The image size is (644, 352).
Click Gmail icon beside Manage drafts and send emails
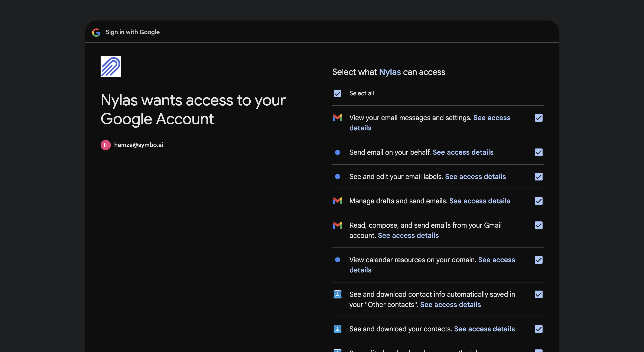click(338, 201)
